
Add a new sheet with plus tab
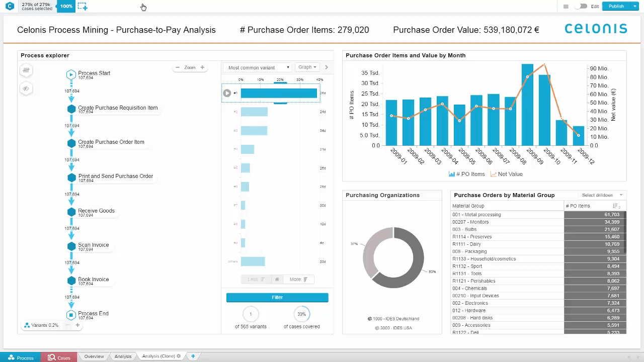click(193, 356)
